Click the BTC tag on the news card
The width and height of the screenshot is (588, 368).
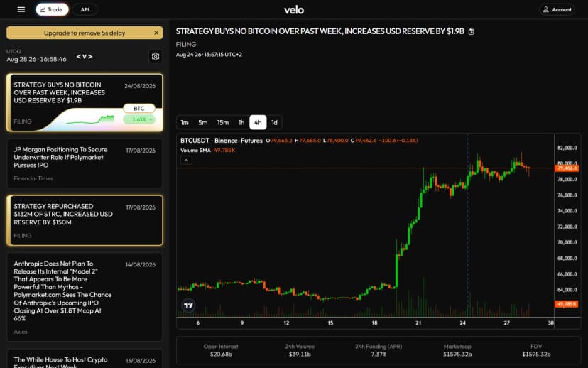pos(139,109)
